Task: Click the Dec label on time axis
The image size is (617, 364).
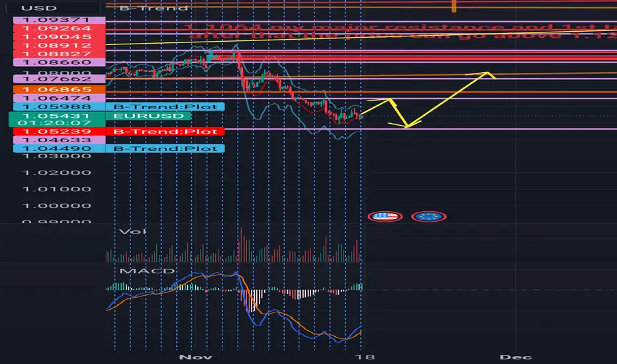Action: click(x=516, y=357)
